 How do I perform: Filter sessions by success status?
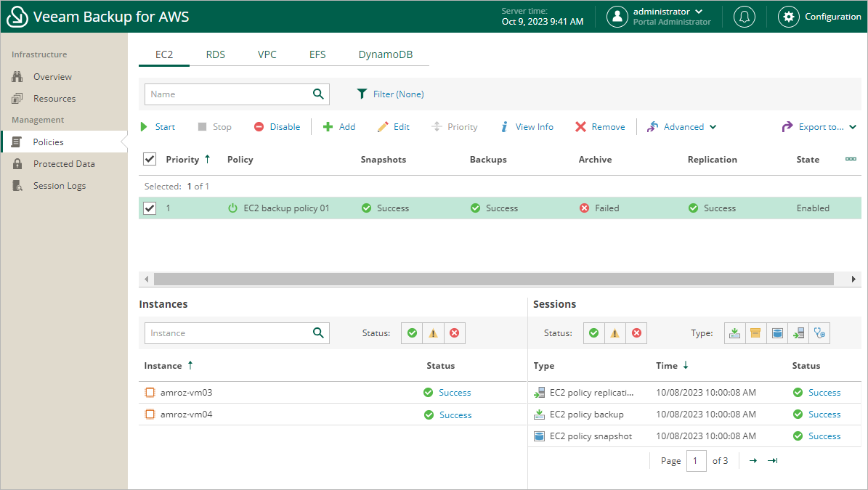594,333
